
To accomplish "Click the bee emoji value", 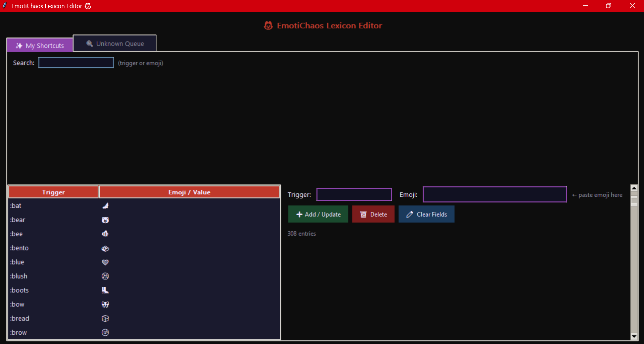I will (x=105, y=234).
